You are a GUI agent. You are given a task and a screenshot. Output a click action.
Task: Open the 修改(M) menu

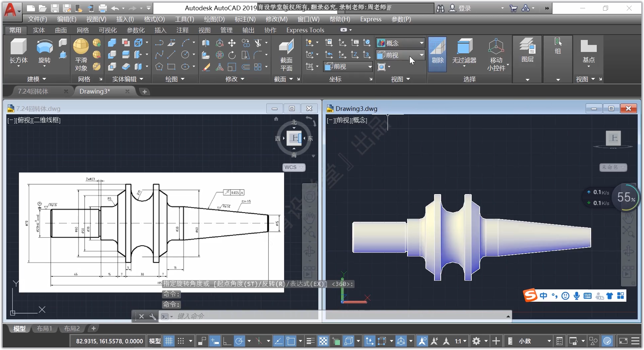pos(276,19)
